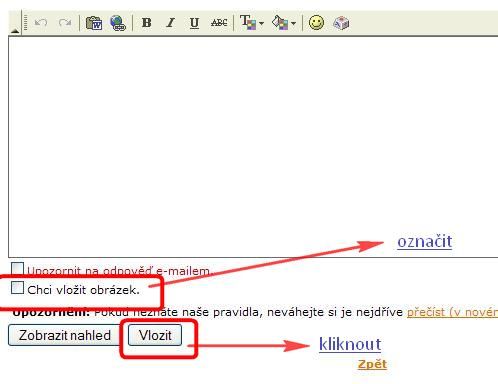
Task: Click the background color paint bucket
Action: (x=280, y=23)
